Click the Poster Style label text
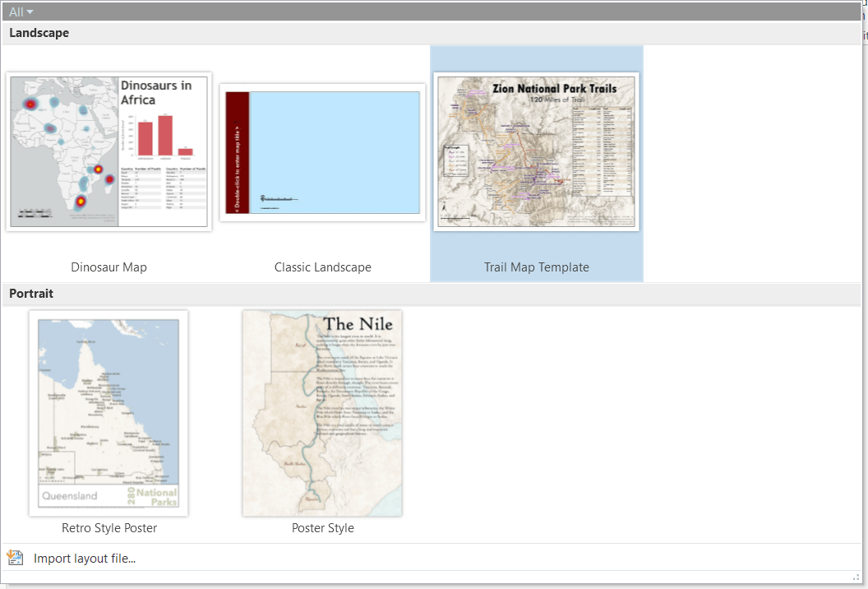 coord(321,527)
